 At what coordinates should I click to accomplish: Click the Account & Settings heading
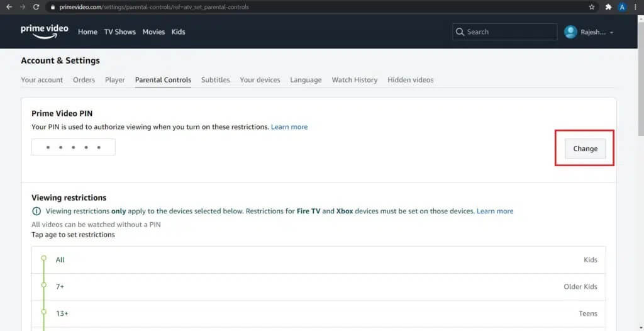pos(60,61)
